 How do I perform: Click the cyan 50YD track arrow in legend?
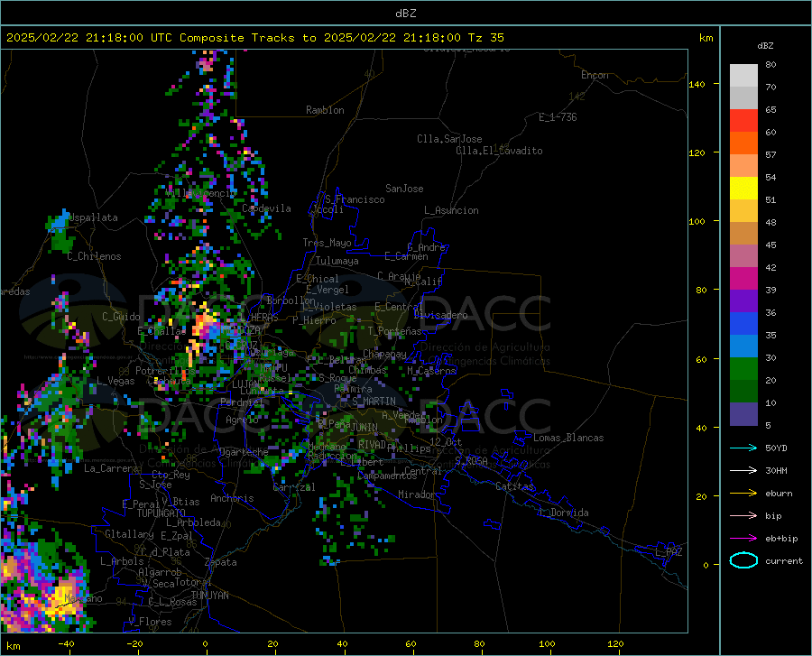pyautogui.click(x=743, y=448)
